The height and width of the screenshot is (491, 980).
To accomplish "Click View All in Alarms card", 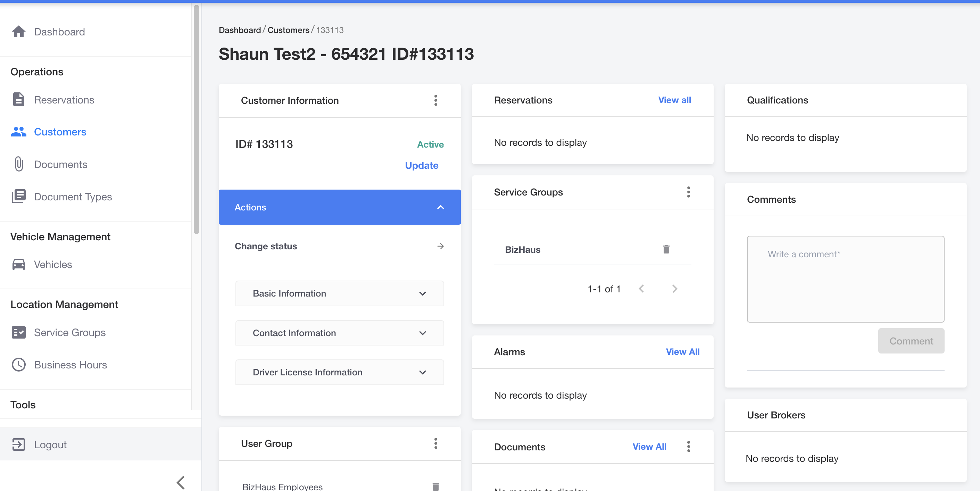I will pos(682,352).
